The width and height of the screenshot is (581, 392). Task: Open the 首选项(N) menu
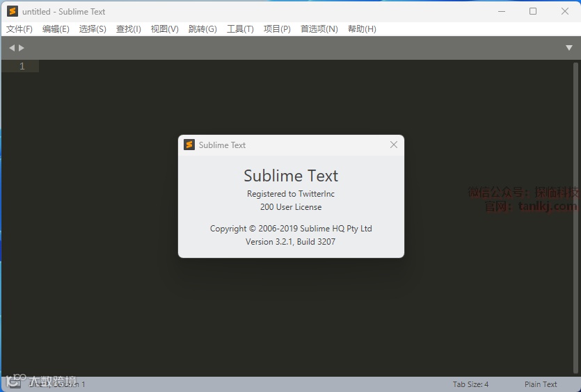[x=319, y=29]
